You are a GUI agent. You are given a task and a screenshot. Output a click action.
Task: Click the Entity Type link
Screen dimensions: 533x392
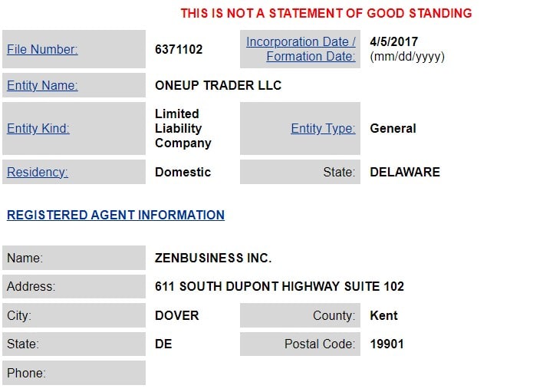(323, 129)
